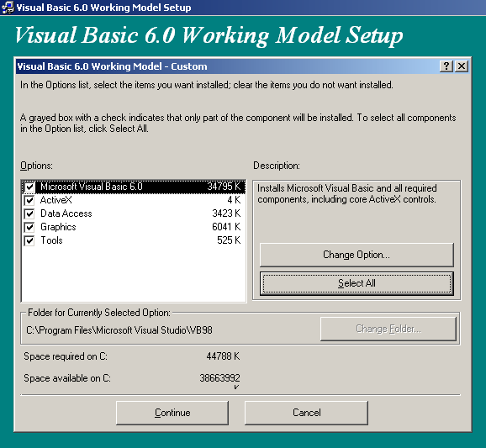Screen dimensions: 486x448
Task: Toggle the Data Access checkbox
Action: click(29, 213)
